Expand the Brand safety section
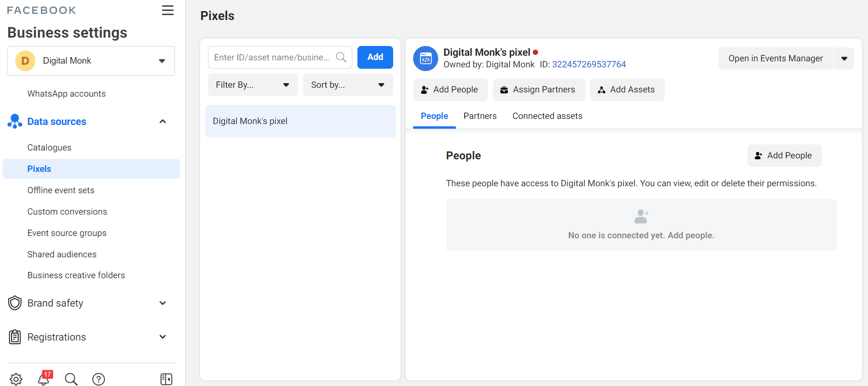The height and width of the screenshot is (386, 868). (162, 303)
